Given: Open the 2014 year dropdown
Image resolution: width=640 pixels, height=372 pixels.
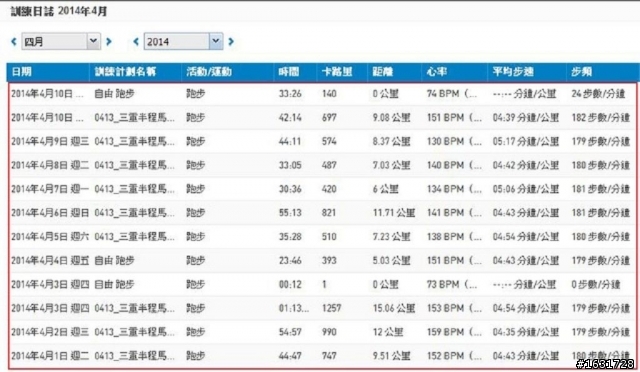Looking at the screenshot, I should click(x=183, y=41).
